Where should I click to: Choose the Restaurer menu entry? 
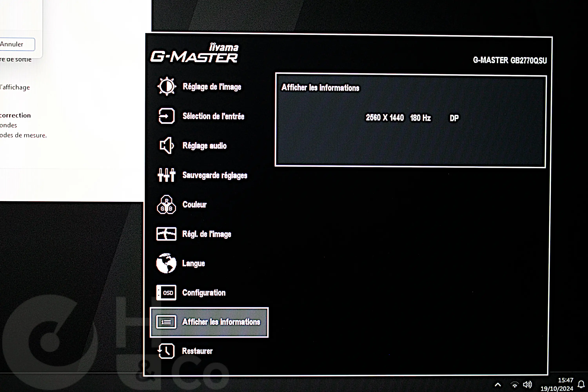(197, 351)
